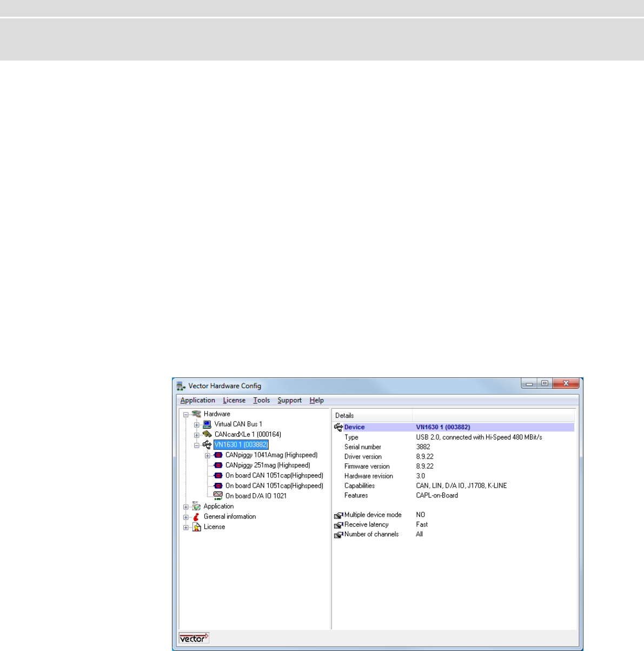Select On board D/A IO 1021 entry
The height and width of the screenshot is (651, 644).
(x=256, y=496)
